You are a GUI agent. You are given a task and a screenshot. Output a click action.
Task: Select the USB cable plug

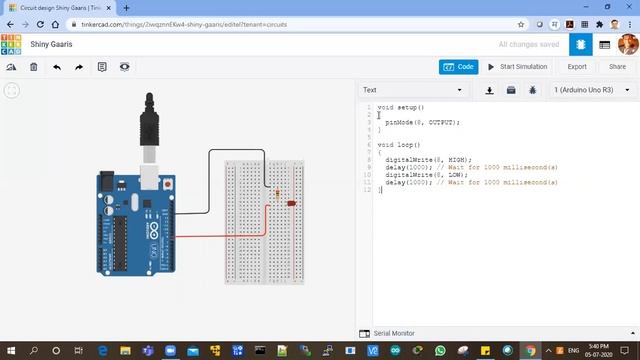click(x=149, y=127)
